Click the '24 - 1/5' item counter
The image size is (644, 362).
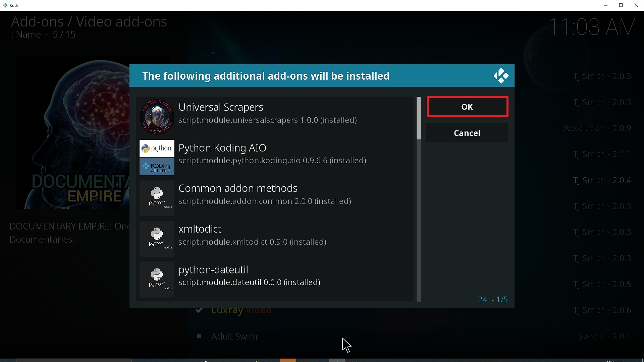(493, 300)
